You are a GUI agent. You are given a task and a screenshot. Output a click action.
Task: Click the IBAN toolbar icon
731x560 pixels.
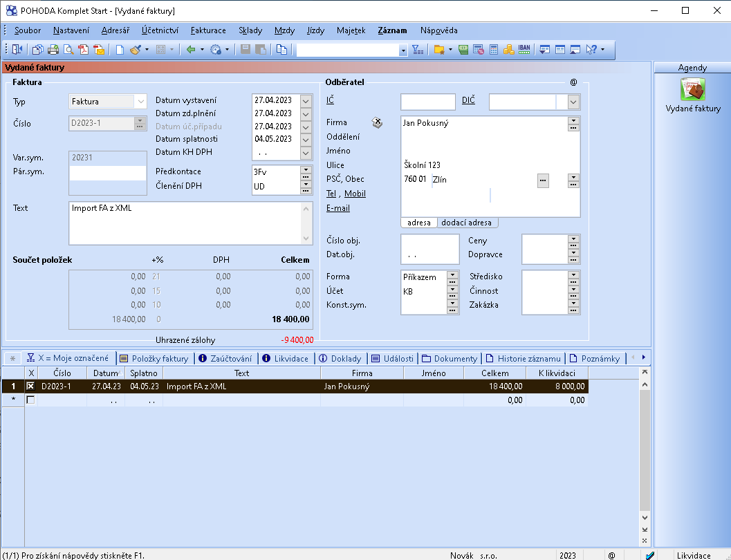tap(524, 49)
